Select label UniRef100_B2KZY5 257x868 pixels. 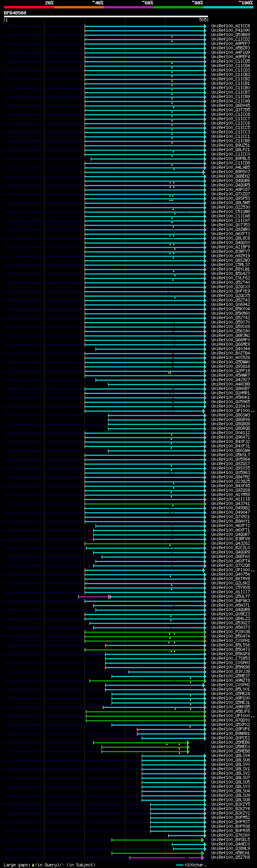click(x=230, y=804)
